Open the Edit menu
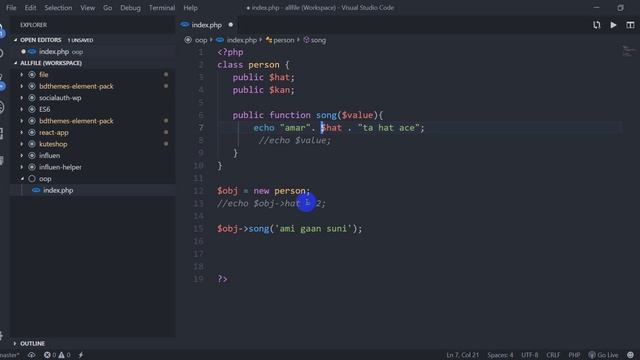640x360 pixels. 30,8
